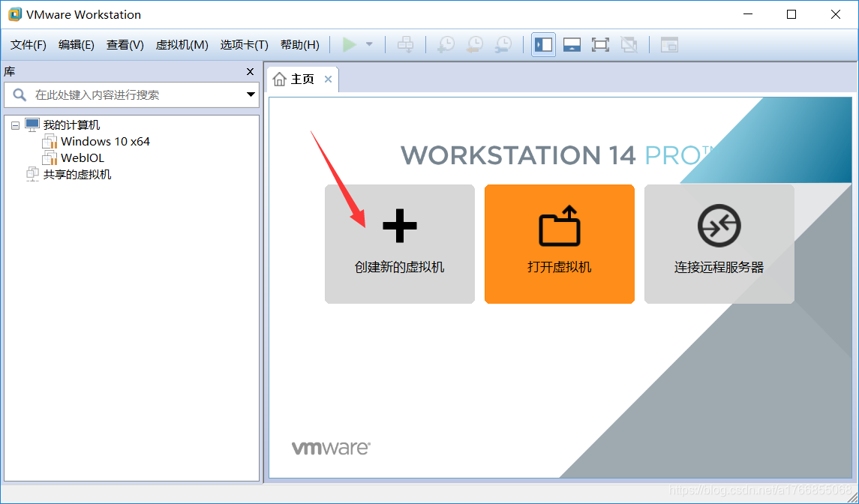The height and width of the screenshot is (504, 859).
Task: Switch to the 主页 home tab
Action: click(302, 79)
